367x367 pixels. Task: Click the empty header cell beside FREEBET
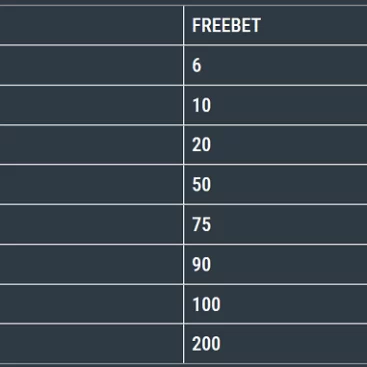[x=91, y=25]
